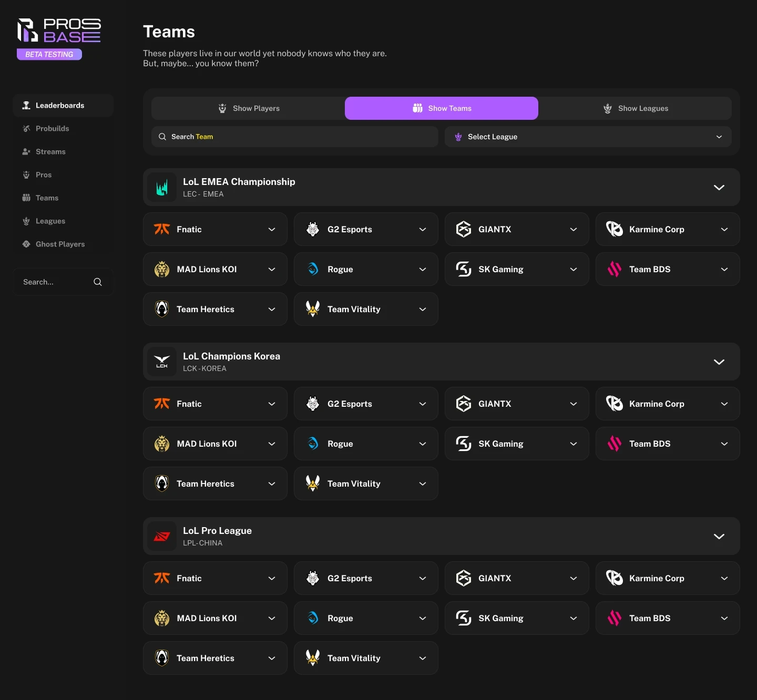Click the sidebar Search... field

[63, 282]
